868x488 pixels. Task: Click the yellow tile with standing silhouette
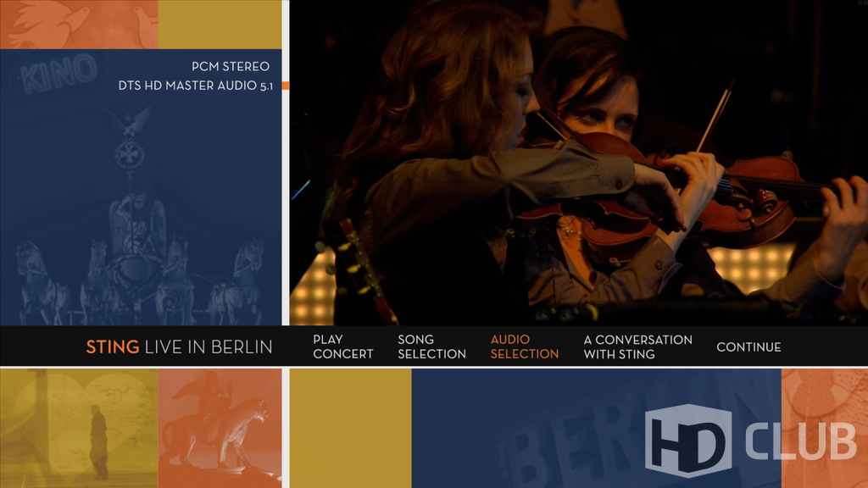[x=79, y=428]
